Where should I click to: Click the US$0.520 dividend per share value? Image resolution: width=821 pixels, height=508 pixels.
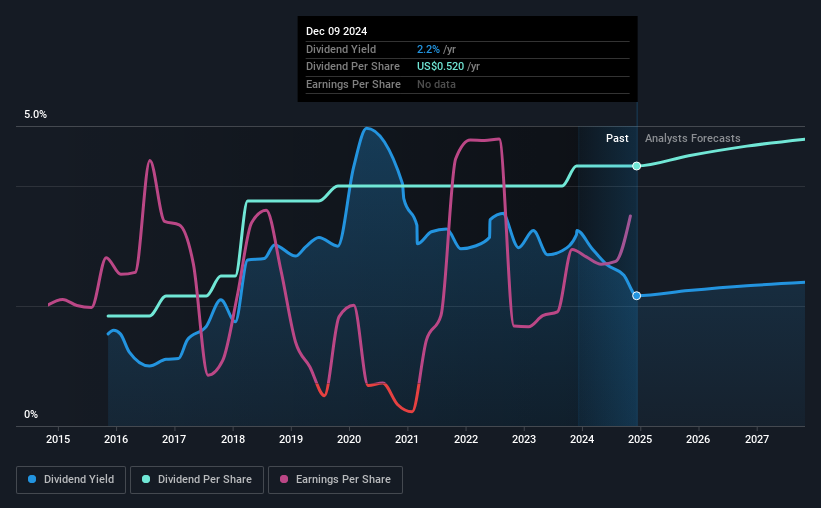coord(440,67)
